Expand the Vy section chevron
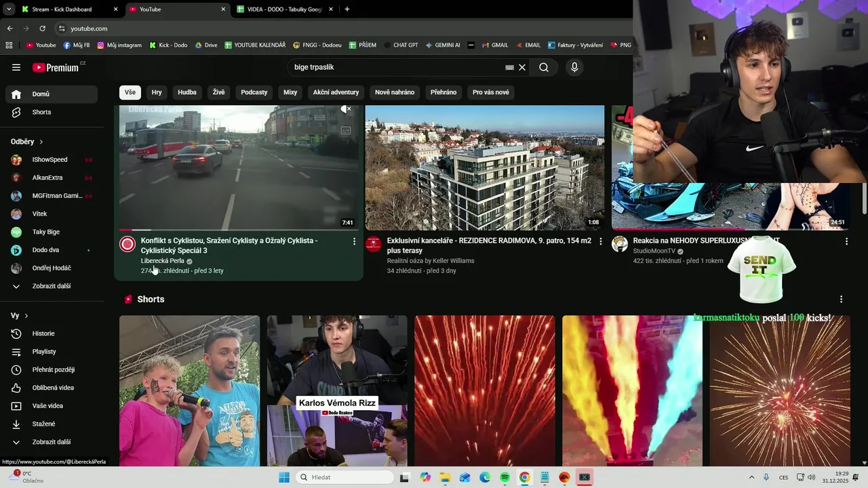The width and height of the screenshot is (868, 488). (26, 316)
